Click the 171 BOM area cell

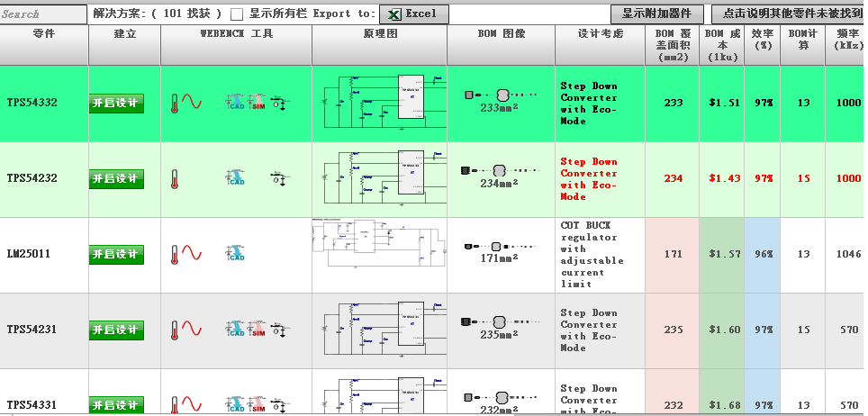point(674,254)
